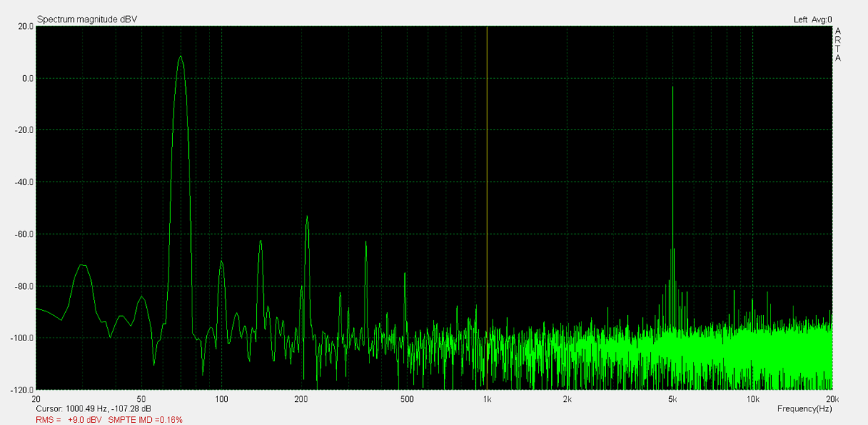Click the tallest peak near 70 Hz

point(180,59)
